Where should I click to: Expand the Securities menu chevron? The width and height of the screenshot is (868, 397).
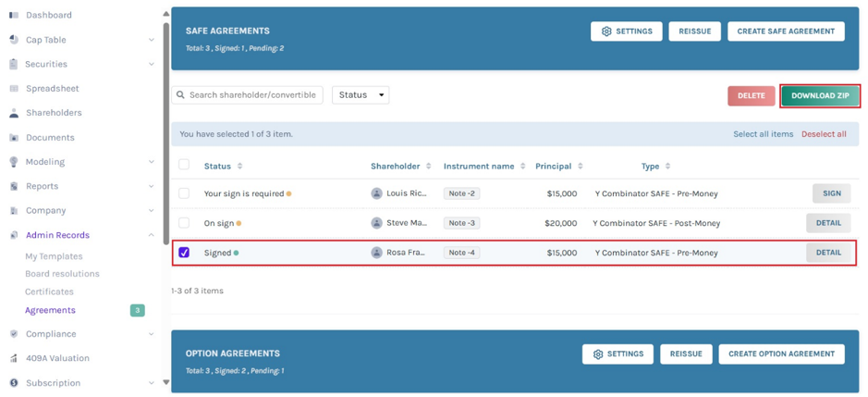pyautogui.click(x=151, y=65)
